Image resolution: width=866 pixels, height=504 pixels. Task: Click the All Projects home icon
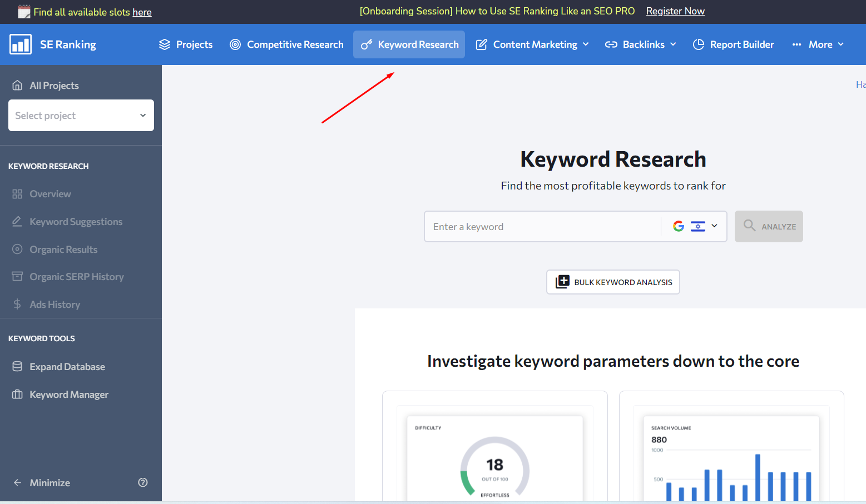tap(18, 85)
